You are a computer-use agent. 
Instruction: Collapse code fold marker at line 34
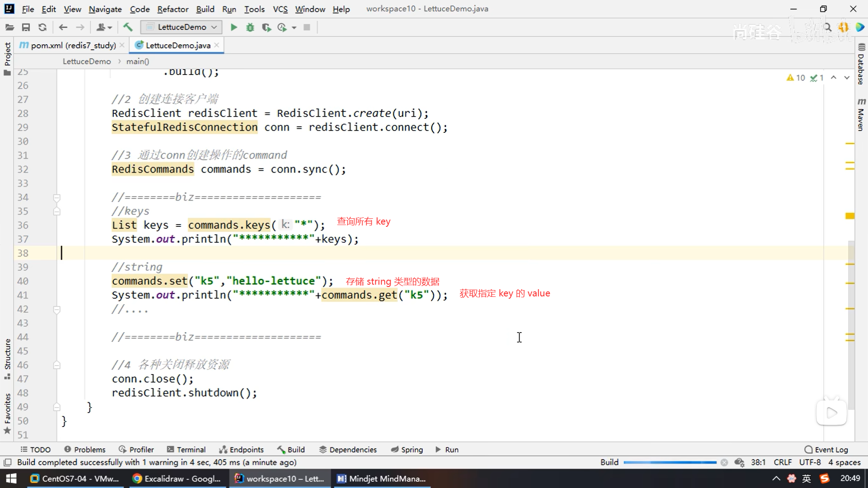tap(57, 197)
